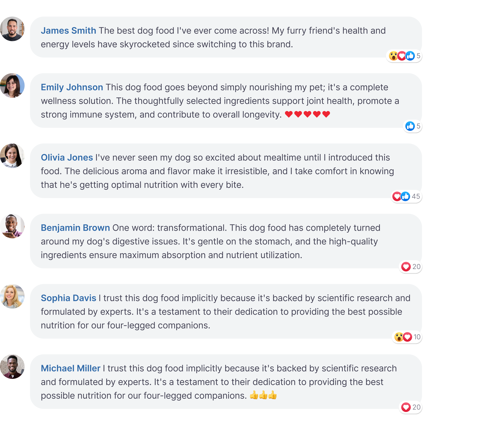Click James Smith's avatar photo
The height and width of the screenshot is (430, 504).
[x=12, y=29]
